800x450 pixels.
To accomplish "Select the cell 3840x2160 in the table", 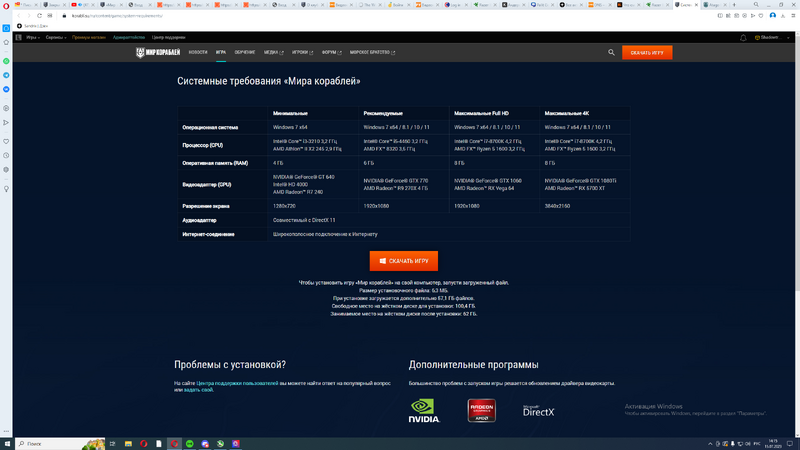I will pyautogui.click(x=584, y=206).
